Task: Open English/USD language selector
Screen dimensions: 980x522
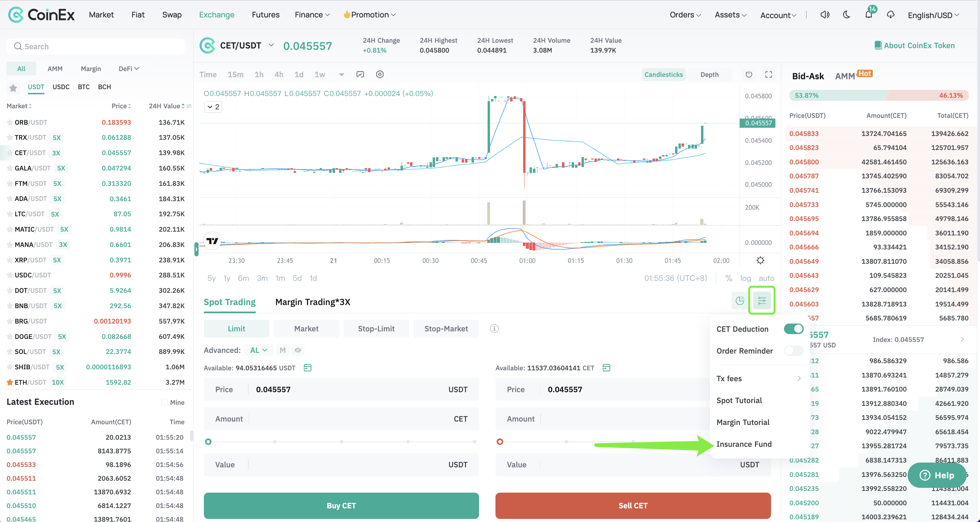Action: 933,15
